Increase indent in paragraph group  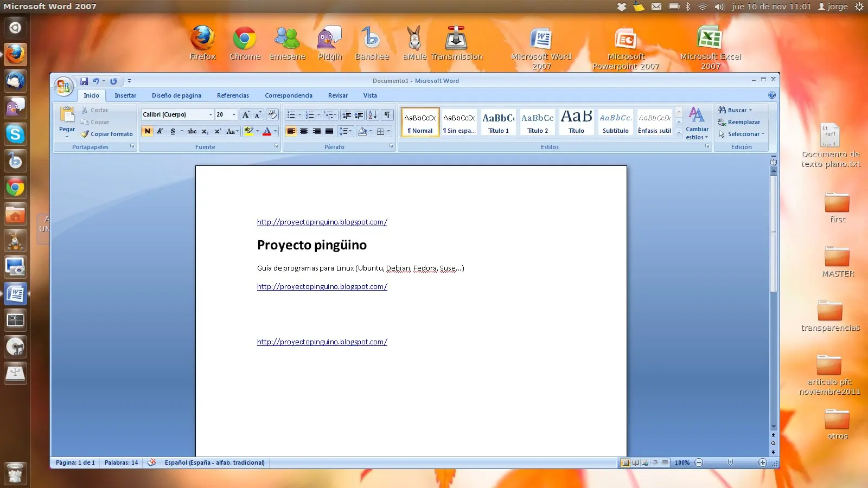coord(359,114)
